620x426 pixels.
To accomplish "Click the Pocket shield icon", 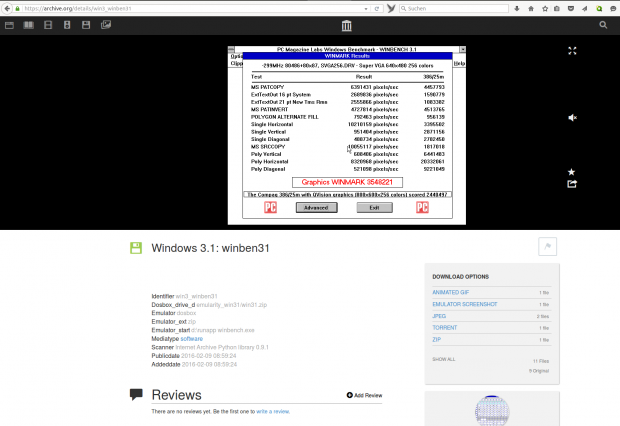I will 571,8.
